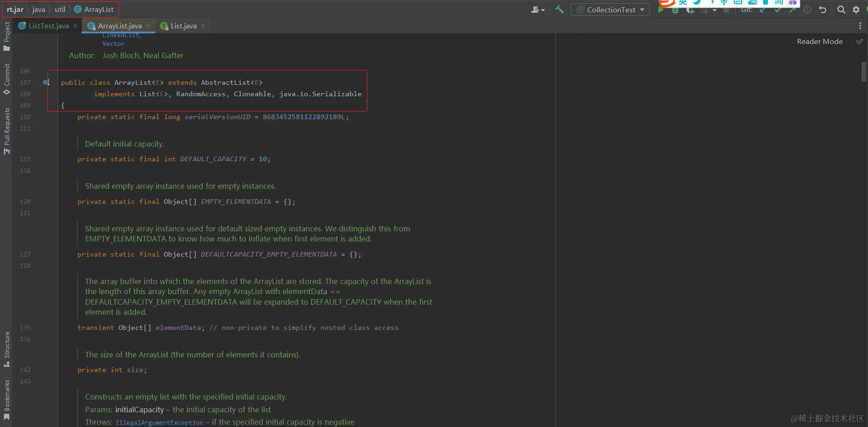Click the editor vertical scrollbar thumb

pos(864,72)
